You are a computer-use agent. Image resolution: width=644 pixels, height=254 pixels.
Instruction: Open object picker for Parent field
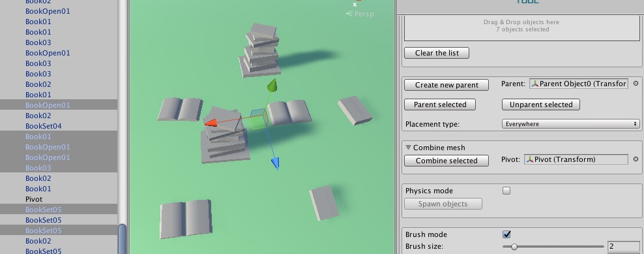[x=636, y=84]
